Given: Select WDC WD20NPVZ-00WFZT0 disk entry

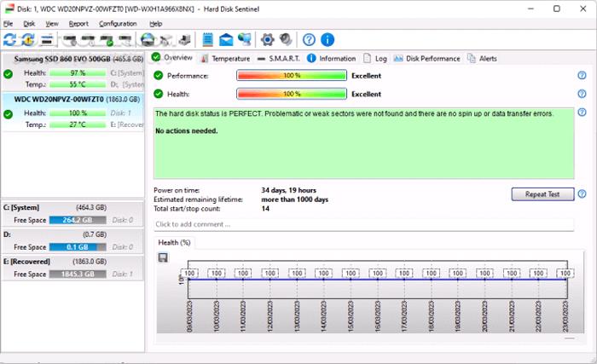Looking at the screenshot, I should click(73, 112).
